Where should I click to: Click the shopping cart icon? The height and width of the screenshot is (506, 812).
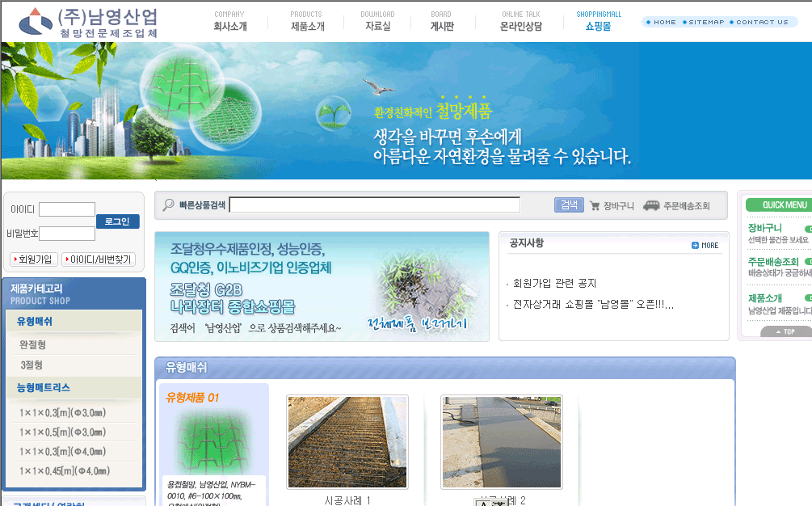click(595, 205)
